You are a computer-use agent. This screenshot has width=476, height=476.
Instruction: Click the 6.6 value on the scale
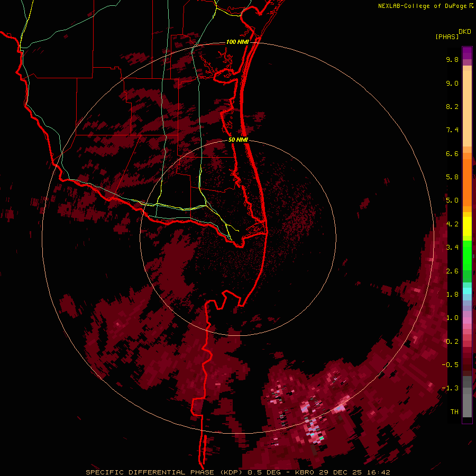[452, 153]
